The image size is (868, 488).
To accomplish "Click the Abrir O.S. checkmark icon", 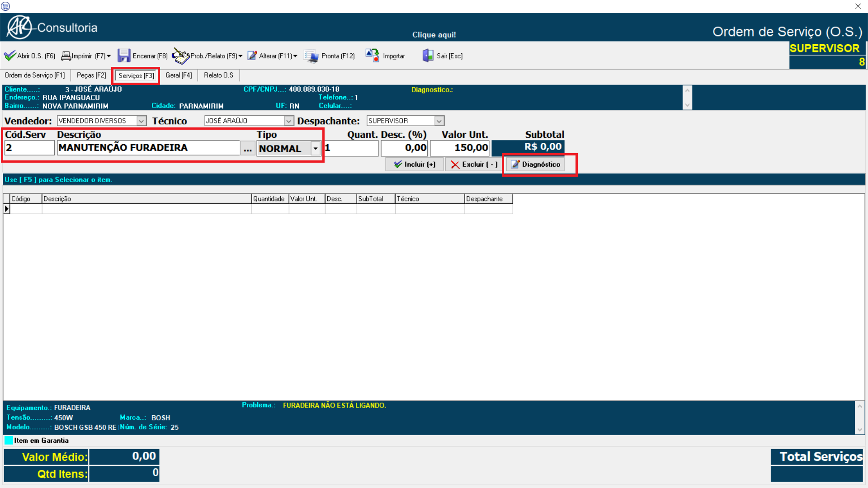I will (10, 56).
